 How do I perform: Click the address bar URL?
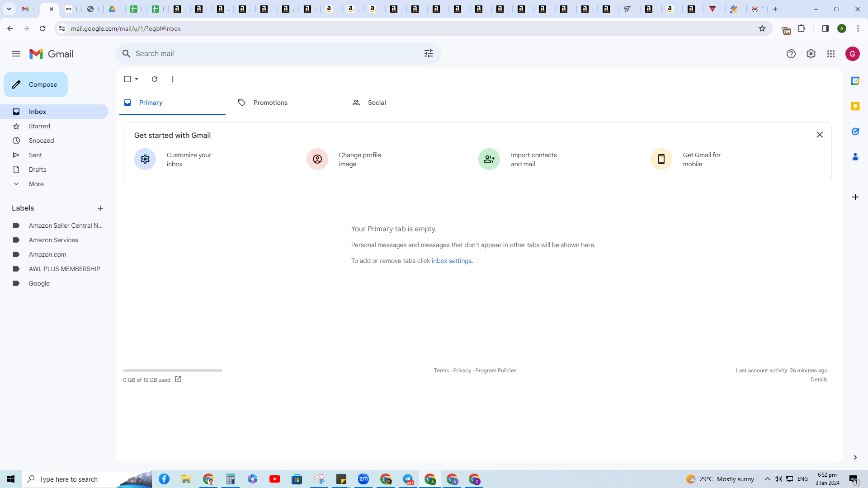[126, 28]
